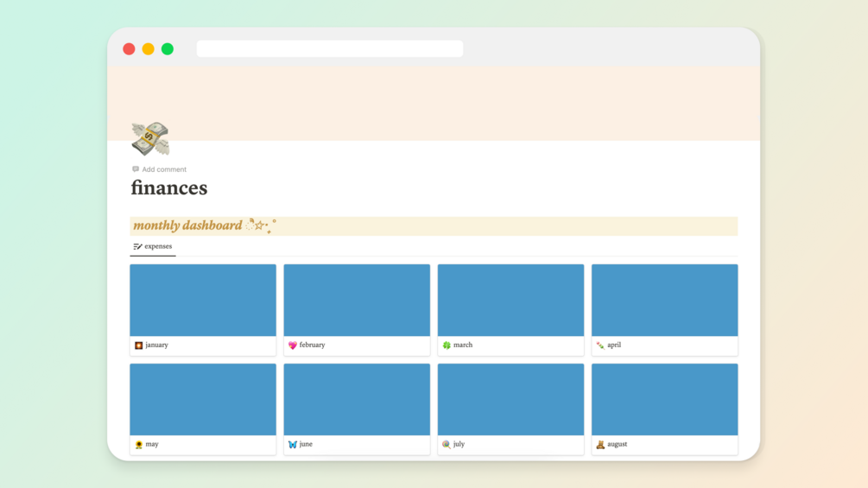This screenshot has width=868, height=488.
Task: Click the may label text
Action: [152, 444]
